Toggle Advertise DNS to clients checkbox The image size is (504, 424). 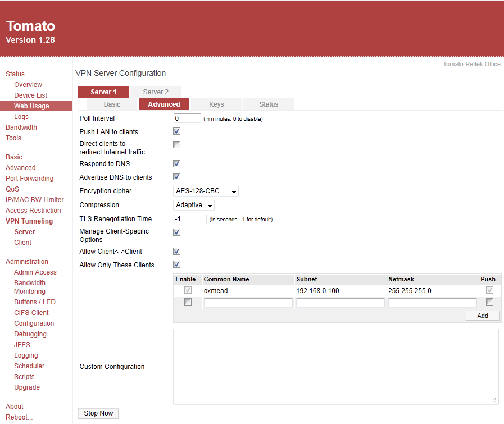[176, 177]
